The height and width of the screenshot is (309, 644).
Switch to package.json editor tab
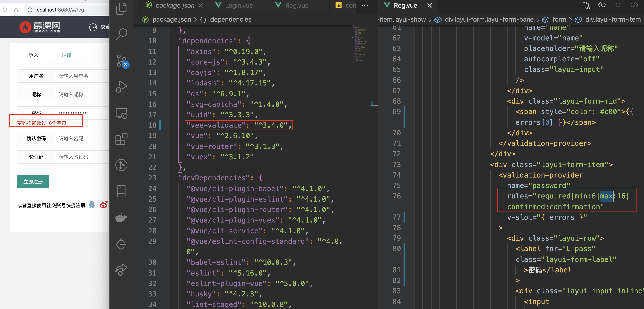[x=174, y=5]
